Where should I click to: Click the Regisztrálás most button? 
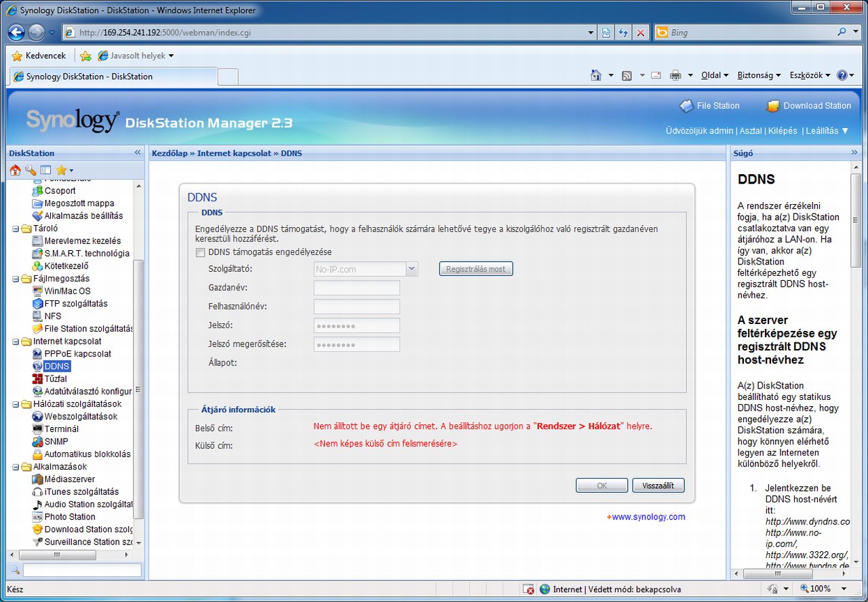(x=476, y=269)
